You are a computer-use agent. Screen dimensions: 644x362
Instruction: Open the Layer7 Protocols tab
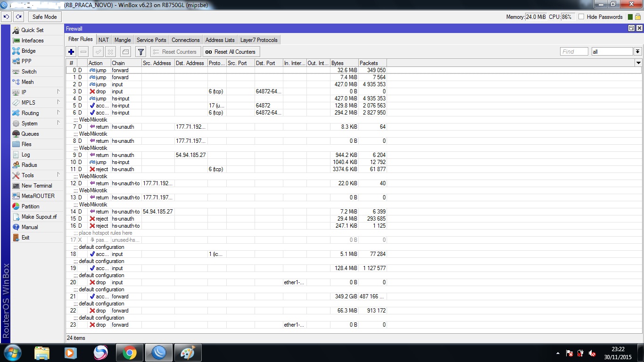pos(259,40)
